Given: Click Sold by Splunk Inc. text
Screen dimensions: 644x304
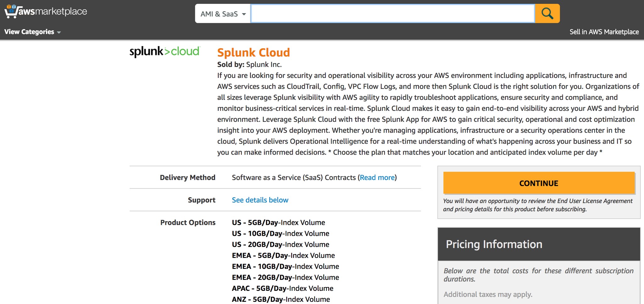Looking at the screenshot, I should click(x=249, y=65).
